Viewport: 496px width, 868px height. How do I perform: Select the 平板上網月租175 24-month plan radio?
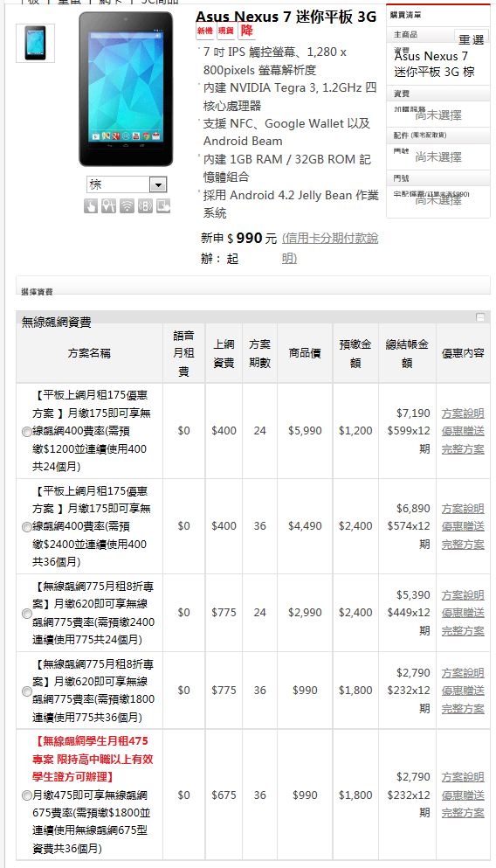tap(26, 432)
